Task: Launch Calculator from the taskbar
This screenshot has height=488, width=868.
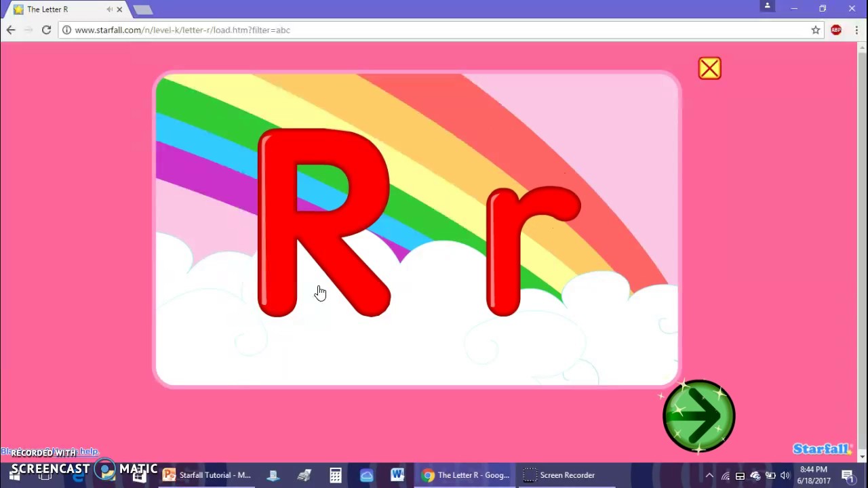Action: point(336,475)
